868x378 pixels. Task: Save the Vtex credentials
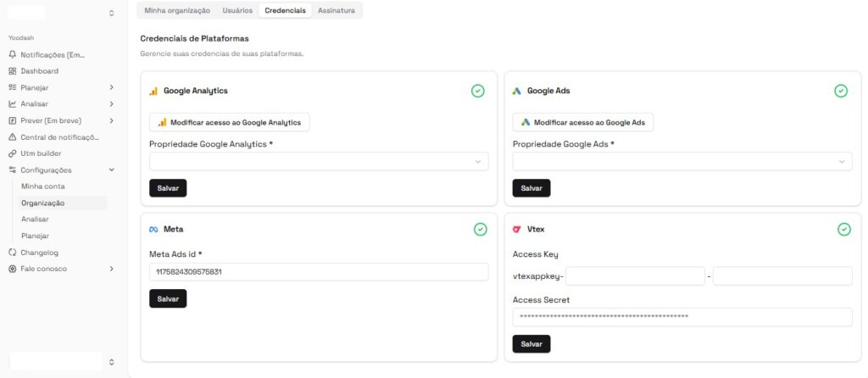pyautogui.click(x=531, y=344)
